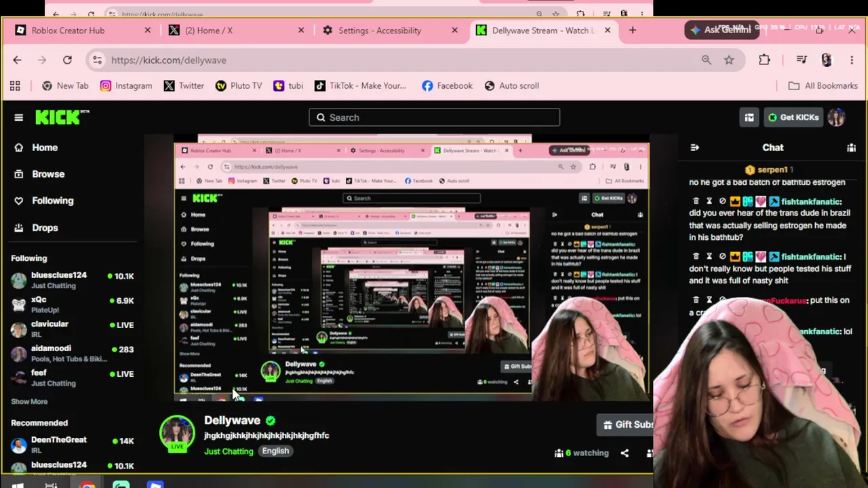This screenshot has width=868, height=488.
Task: Click the "6 watching" viewer count
Action: pyautogui.click(x=582, y=453)
